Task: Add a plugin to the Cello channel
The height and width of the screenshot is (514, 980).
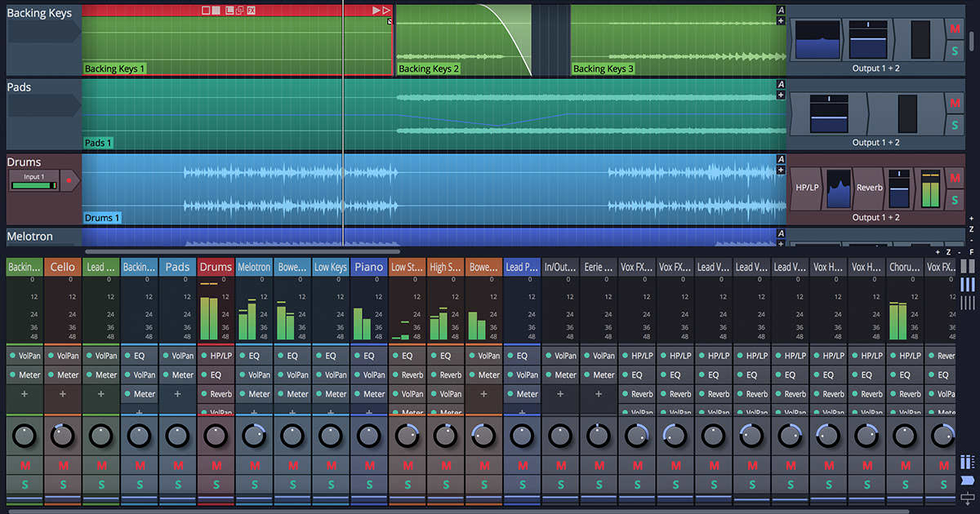Action: coord(63,394)
